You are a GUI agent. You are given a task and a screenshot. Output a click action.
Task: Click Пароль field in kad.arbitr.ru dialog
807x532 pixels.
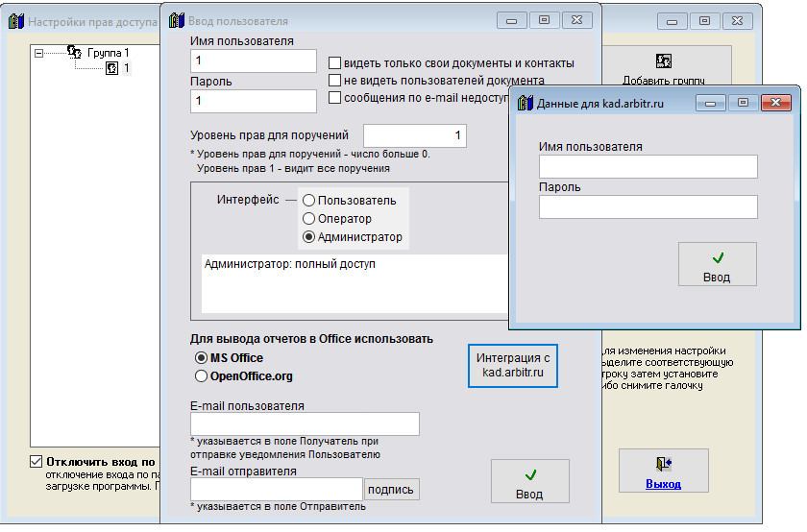tap(648, 206)
